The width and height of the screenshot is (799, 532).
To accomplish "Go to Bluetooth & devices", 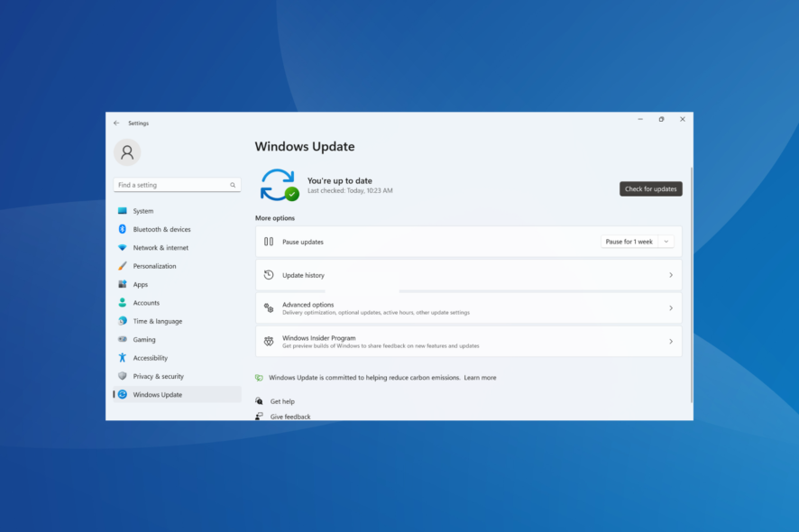I will click(177, 229).
